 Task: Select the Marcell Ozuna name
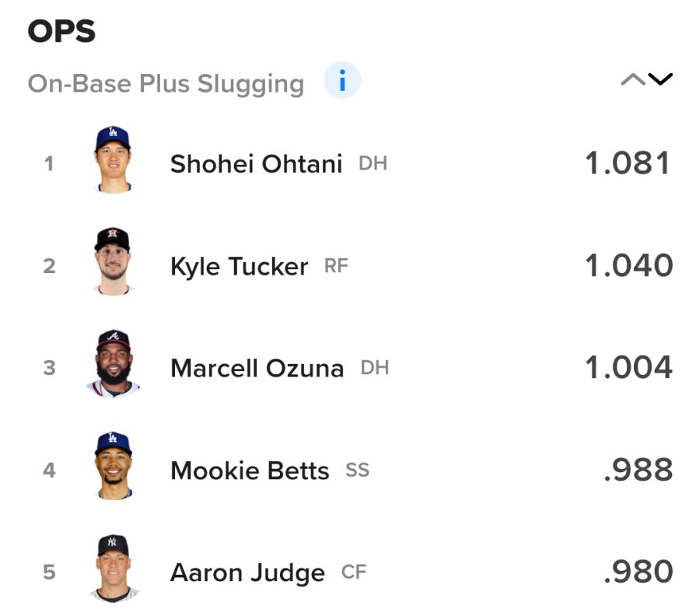coord(257,368)
